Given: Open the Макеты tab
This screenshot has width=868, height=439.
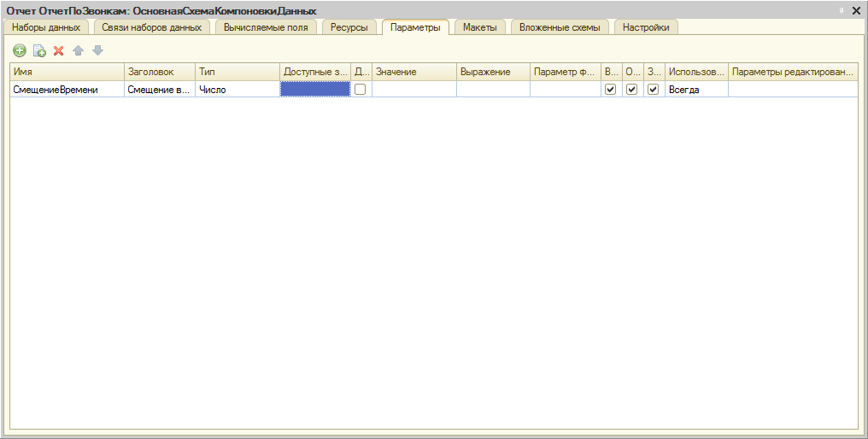Looking at the screenshot, I should tap(480, 27).
